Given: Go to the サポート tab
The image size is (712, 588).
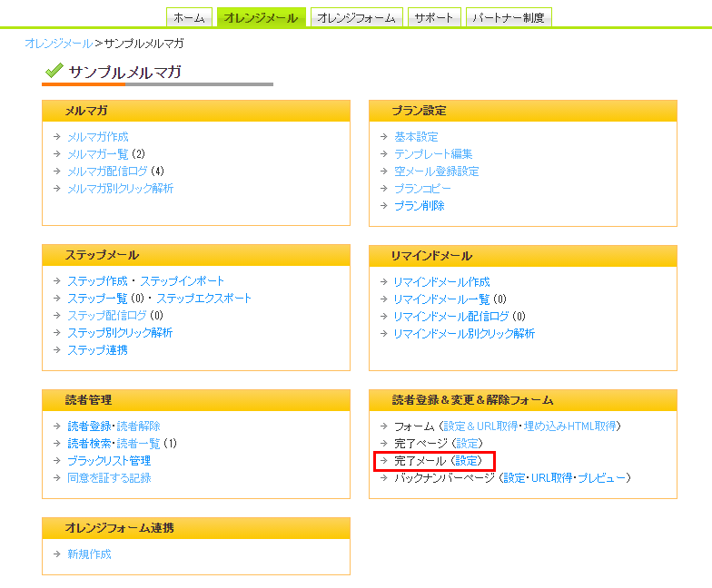Looking at the screenshot, I should (434, 18).
